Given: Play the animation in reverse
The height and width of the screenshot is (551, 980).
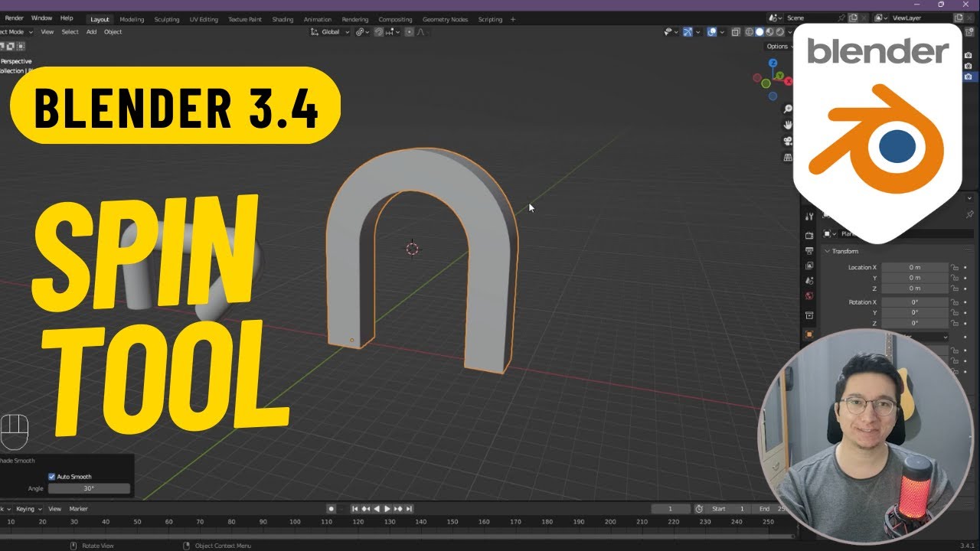Looking at the screenshot, I should (x=377, y=509).
